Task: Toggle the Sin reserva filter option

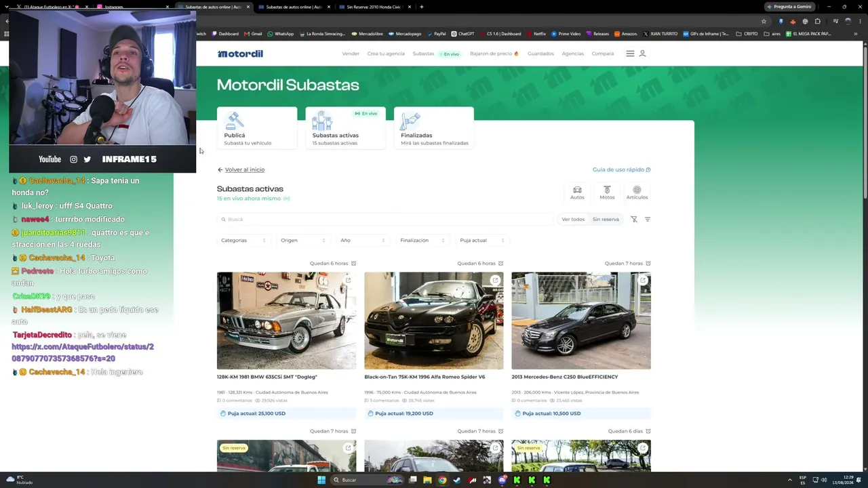Action: coord(606,220)
